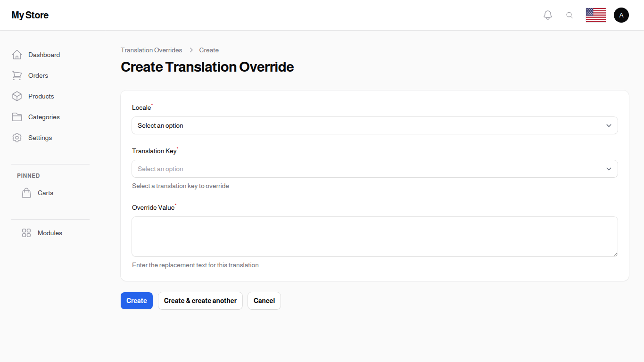Screen dimensions: 644x362
Task: Go to My Store home via the logo
Action: pyautogui.click(x=30, y=15)
